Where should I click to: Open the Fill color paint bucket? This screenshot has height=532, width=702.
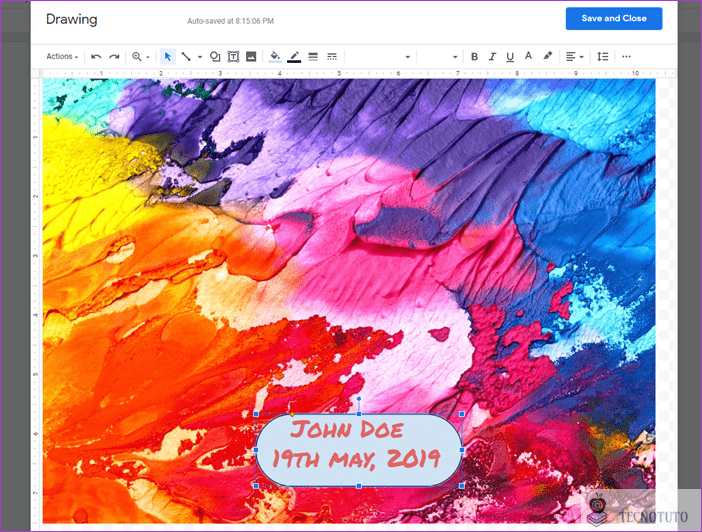click(x=275, y=56)
